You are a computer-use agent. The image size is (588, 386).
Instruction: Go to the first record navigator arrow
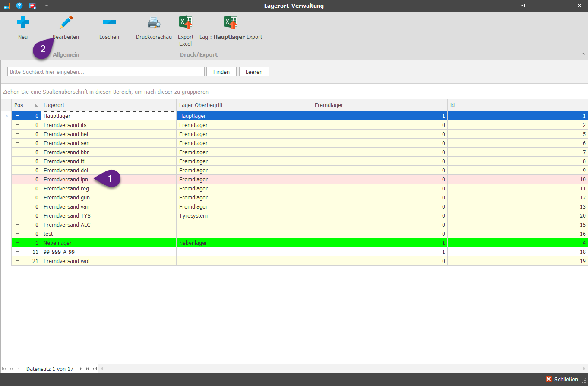4,369
